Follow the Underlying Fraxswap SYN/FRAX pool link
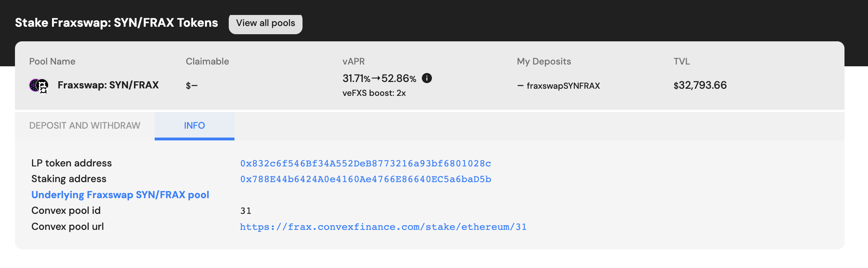The image size is (868, 268). 120,195
